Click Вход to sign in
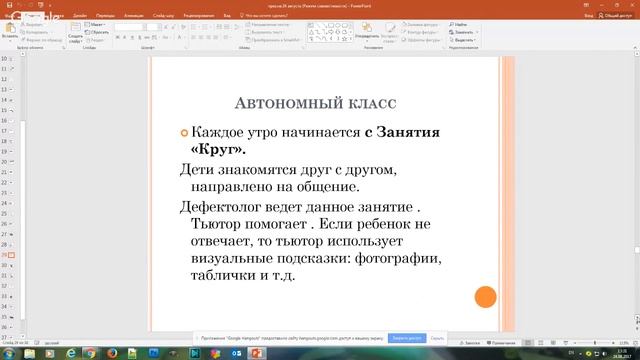 coord(589,16)
